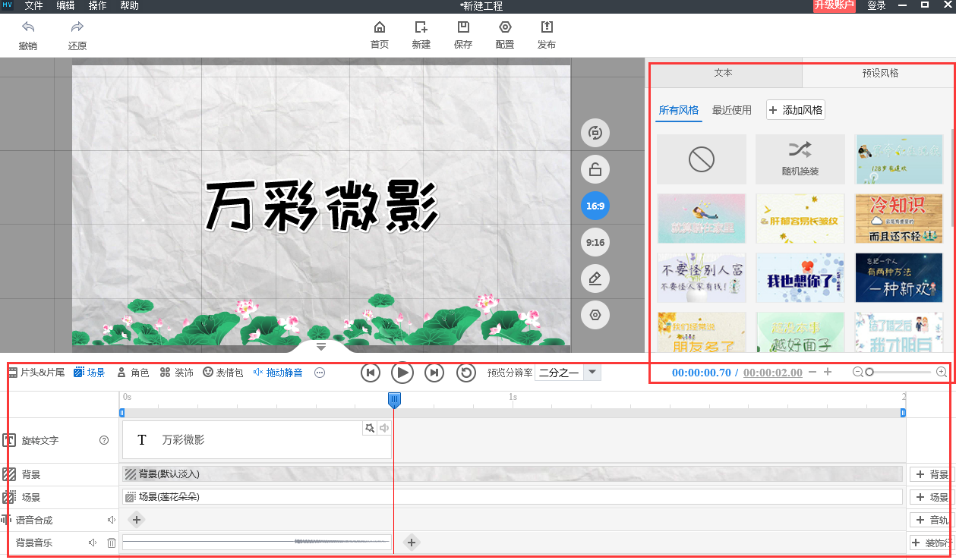
Task: Decrease duration with the minus button
Action: pyautogui.click(x=812, y=373)
